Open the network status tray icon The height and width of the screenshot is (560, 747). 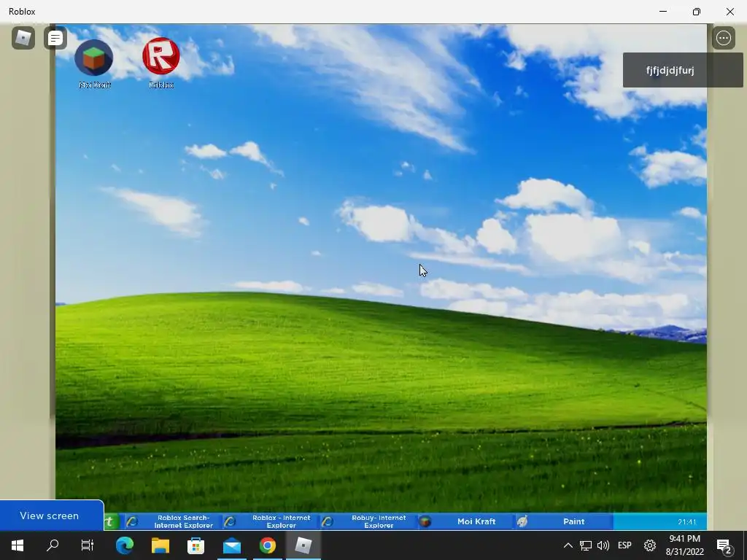586,545
